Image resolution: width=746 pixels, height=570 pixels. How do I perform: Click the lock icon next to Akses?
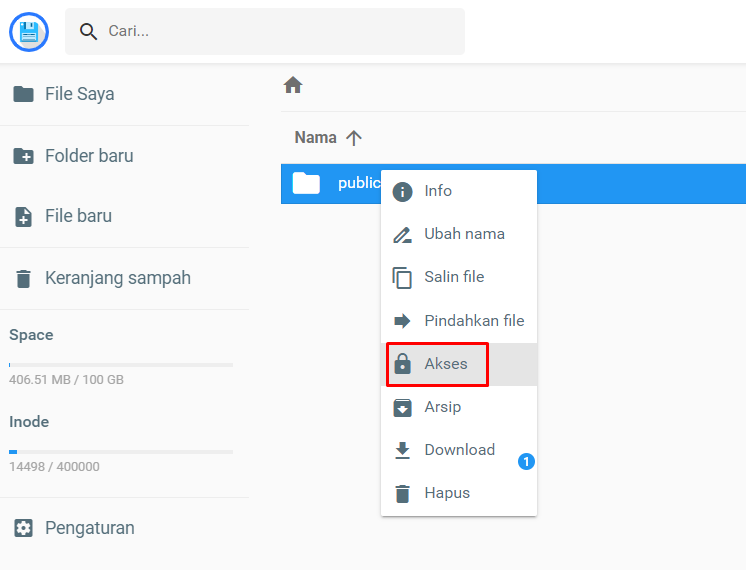click(x=403, y=364)
